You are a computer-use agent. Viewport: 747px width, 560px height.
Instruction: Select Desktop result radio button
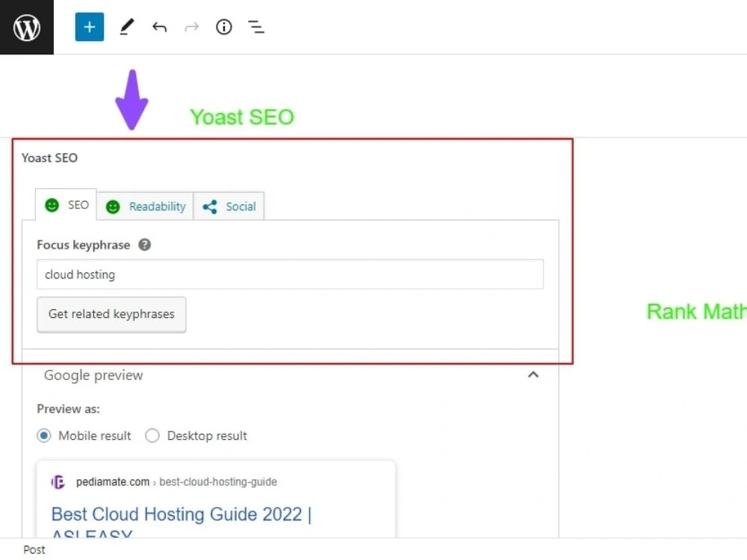[x=152, y=436]
